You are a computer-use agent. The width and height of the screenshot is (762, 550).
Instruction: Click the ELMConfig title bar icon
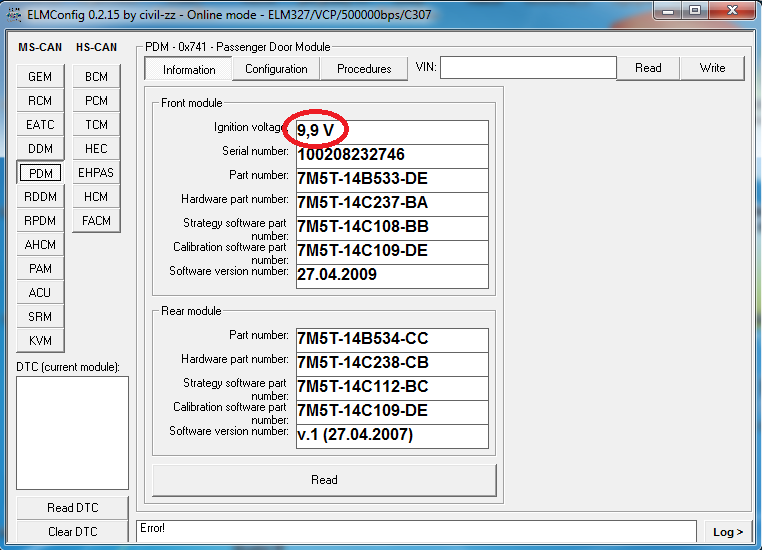pos(12,11)
